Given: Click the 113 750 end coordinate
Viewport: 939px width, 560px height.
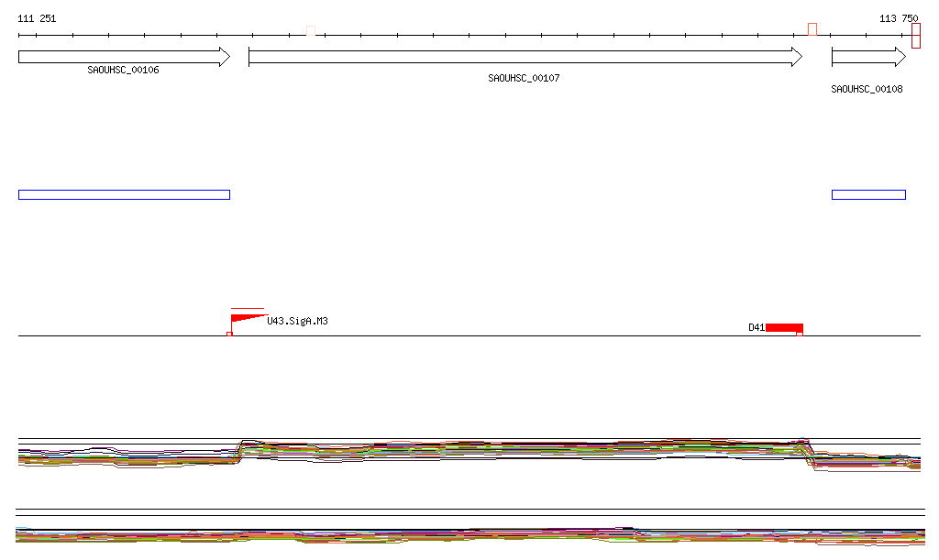Looking at the screenshot, I should point(898,18).
